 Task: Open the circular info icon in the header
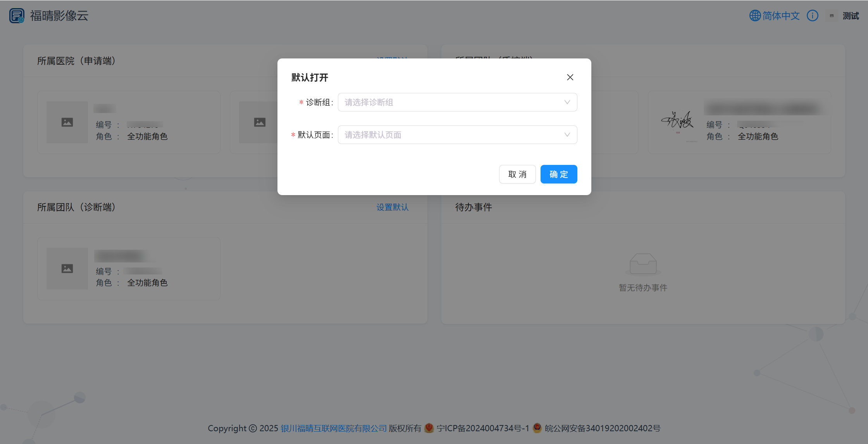pos(813,15)
